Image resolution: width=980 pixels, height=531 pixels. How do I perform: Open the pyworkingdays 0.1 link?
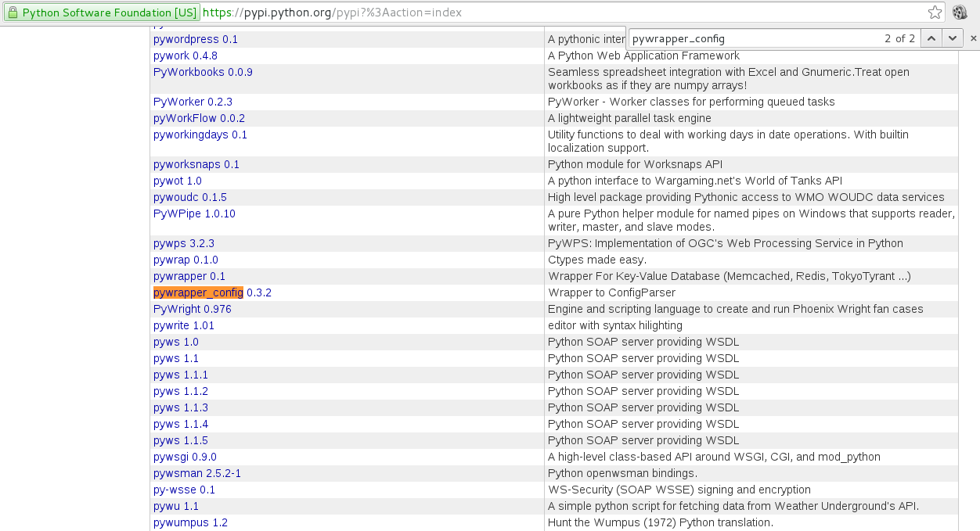tap(200, 135)
